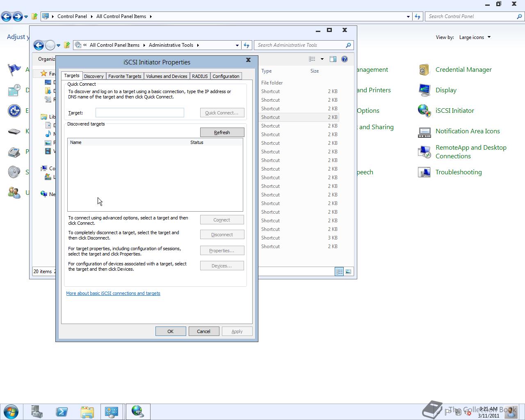Open Notification Area Icons
The height and width of the screenshot is (420, 525).
pyautogui.click(x=468, y=131)
